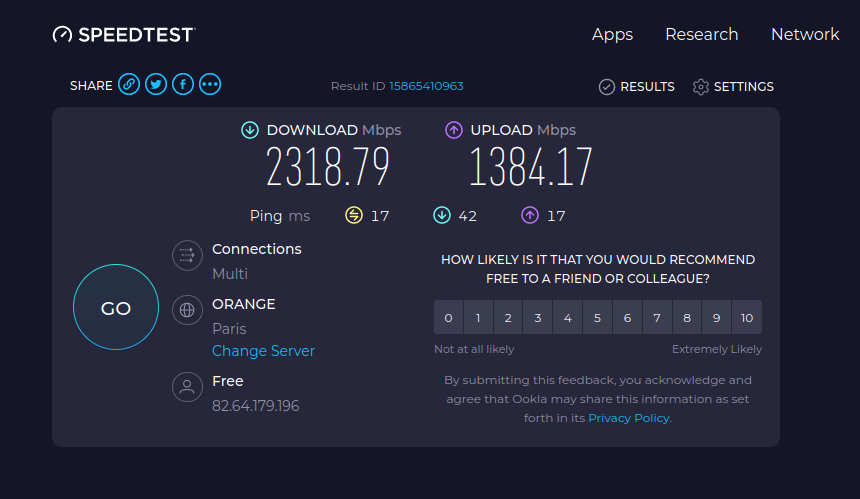Screen dimensions: 860x499
Task: Click the Speedtest logo
Action: [124, 35]
